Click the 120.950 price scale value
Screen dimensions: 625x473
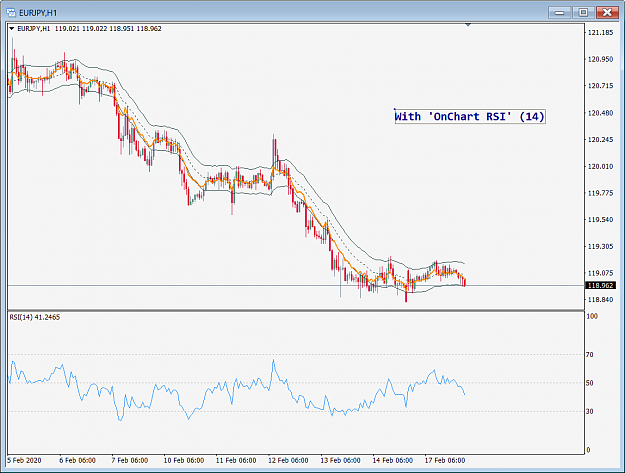point(601,59)
